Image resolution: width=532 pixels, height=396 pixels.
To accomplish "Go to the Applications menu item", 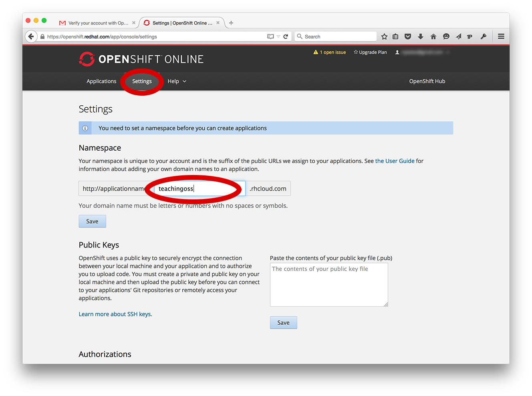I will pos(101,81).
